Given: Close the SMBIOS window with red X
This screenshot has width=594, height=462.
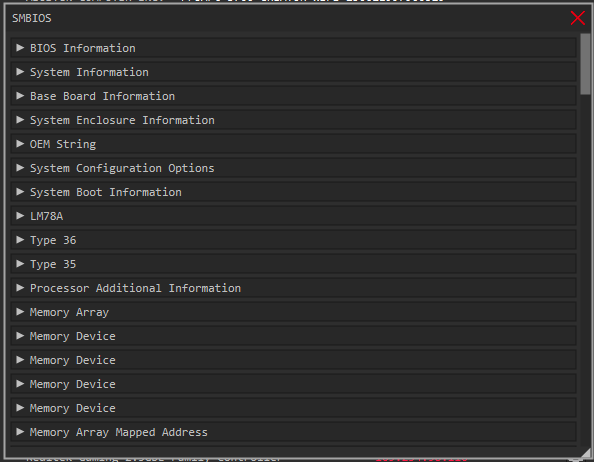Looking at the screenshot, I should click(x=578, y=18).
